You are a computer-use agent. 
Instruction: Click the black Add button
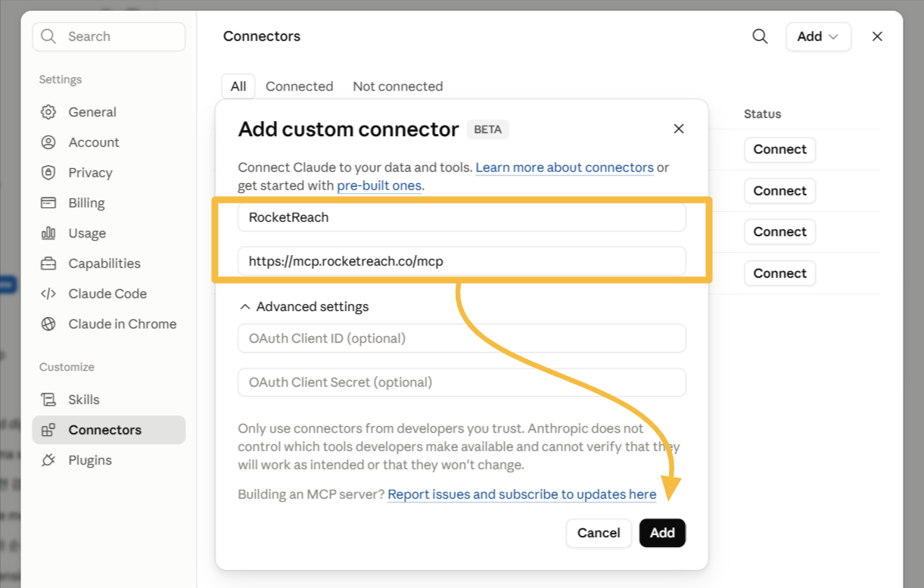click(662, 533)
